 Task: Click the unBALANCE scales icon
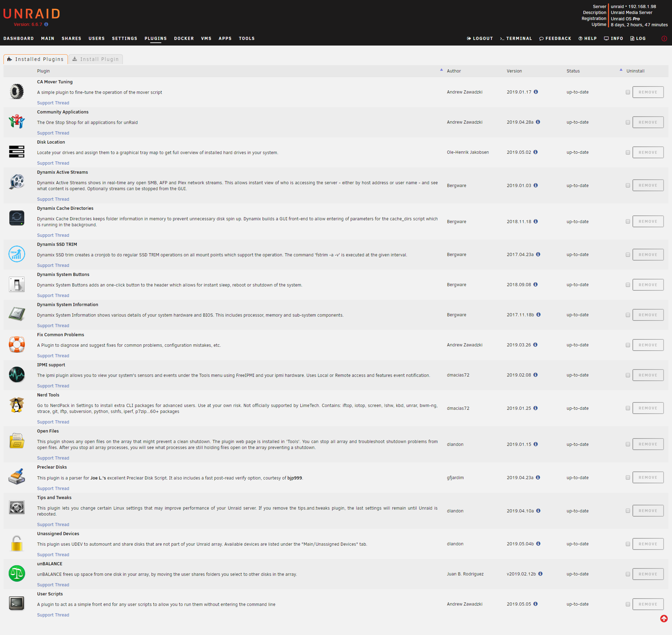pyautogui.click(x=16, y=574)
